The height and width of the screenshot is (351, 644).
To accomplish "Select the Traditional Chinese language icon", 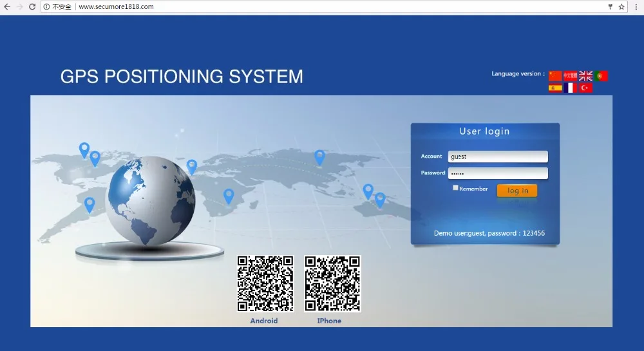I will point(570,76).
